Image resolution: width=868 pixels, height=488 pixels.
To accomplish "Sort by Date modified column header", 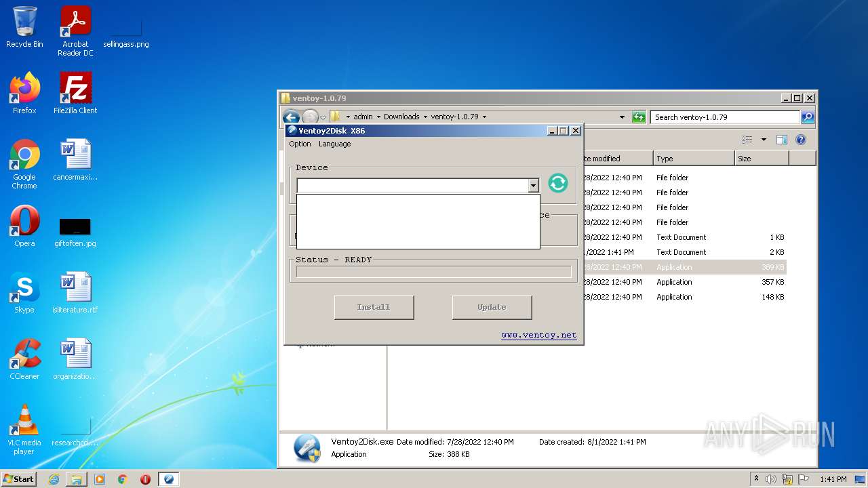I will point(617,159).
